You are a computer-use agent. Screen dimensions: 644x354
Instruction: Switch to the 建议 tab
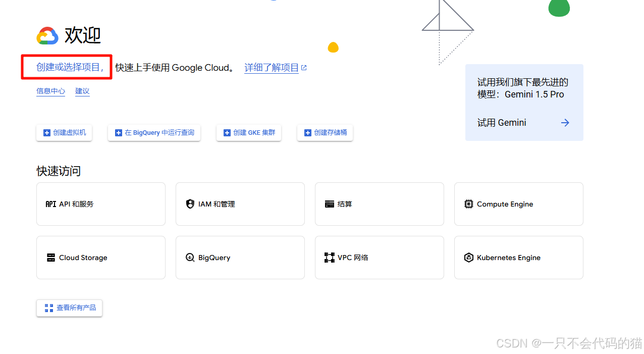(82, 91)
